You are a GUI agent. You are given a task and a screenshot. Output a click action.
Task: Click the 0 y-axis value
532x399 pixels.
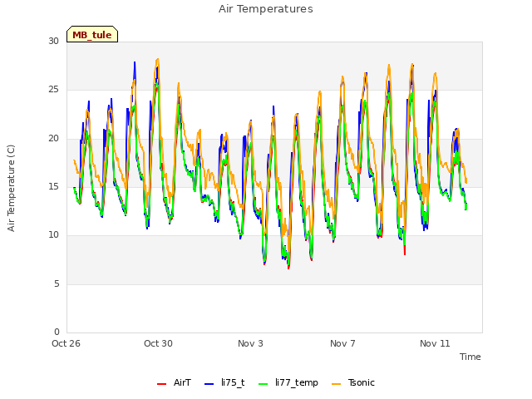(57, 332)
